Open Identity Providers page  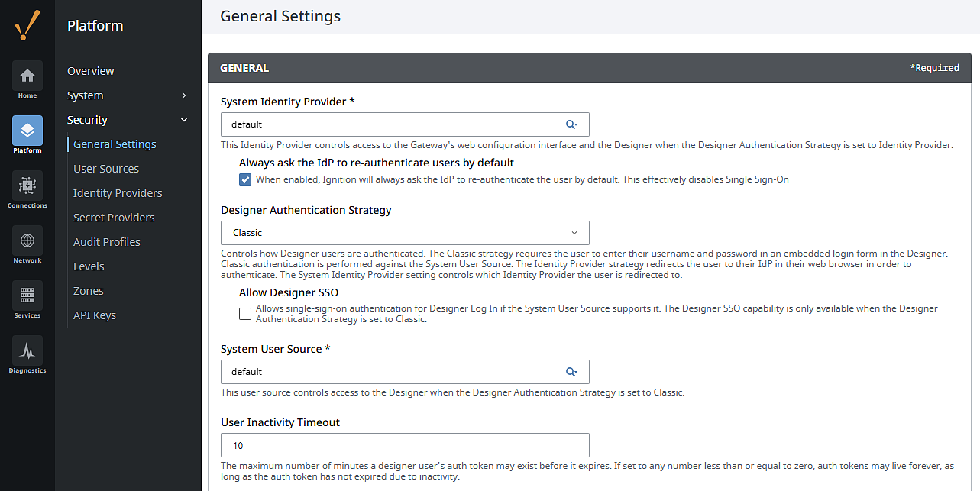(118, 193)
